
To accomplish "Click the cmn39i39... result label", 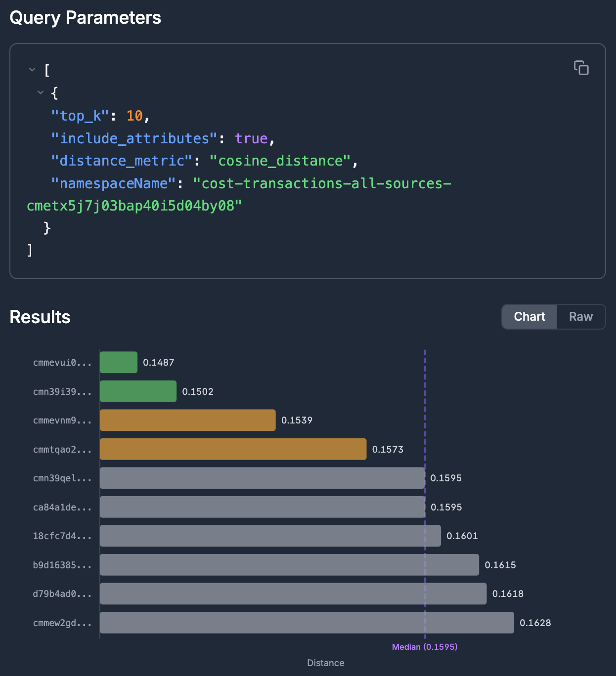I will coord(62,391).
